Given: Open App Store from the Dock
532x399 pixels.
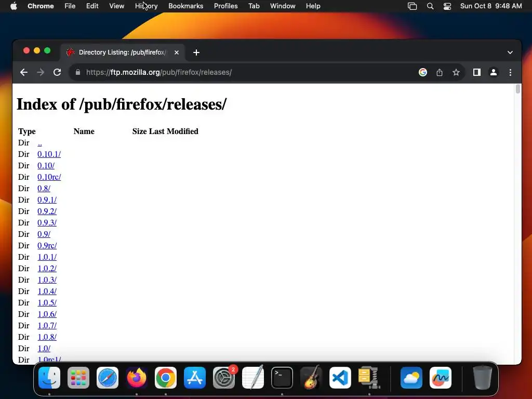Looking at the screenshot, I should coord(195,378).
